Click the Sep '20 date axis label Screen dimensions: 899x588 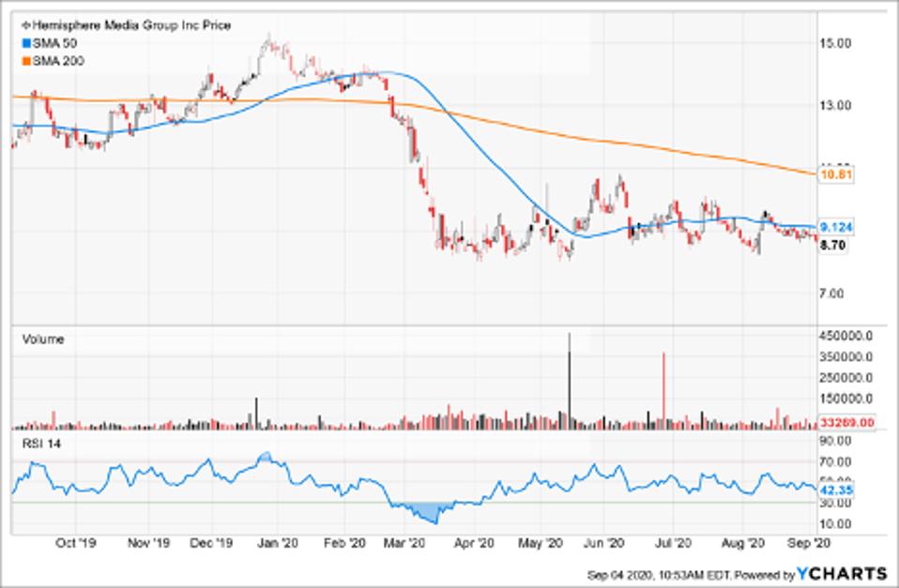(808, 543)
